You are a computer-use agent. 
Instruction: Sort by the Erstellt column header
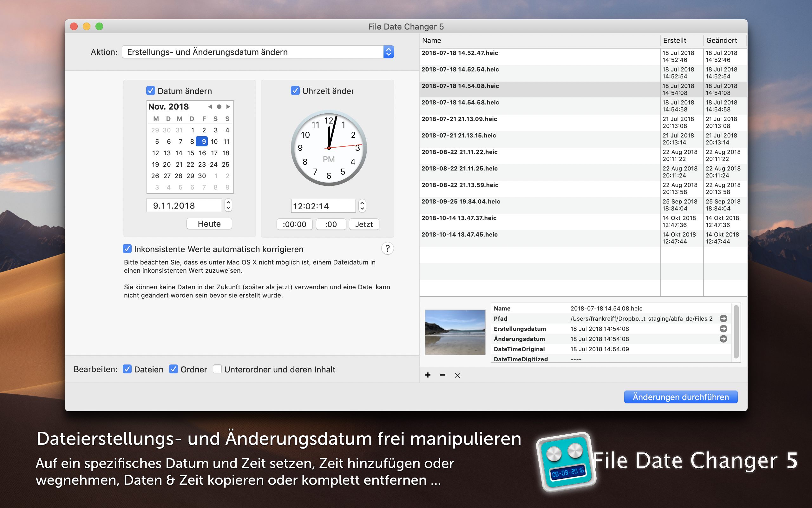[x=681, y=40]
